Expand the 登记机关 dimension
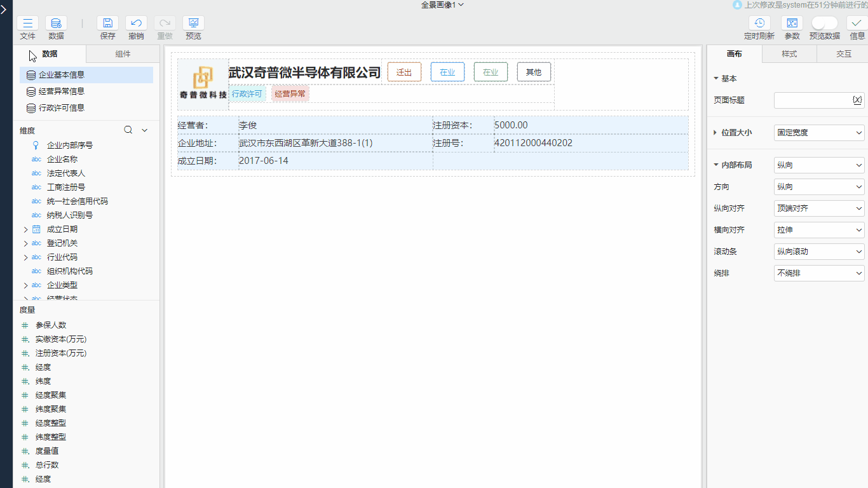 click(26, 243)
